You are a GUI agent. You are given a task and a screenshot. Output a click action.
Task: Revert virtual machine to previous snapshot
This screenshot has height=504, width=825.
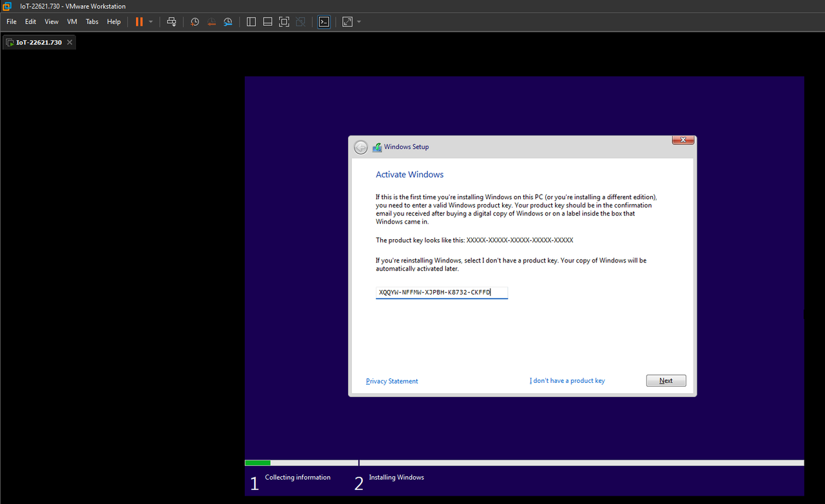[211, 22]
